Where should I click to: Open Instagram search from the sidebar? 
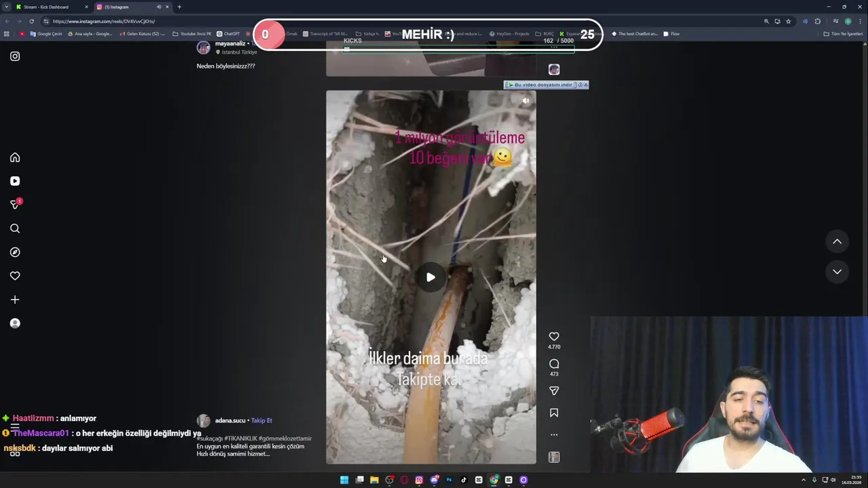point(15,228)
